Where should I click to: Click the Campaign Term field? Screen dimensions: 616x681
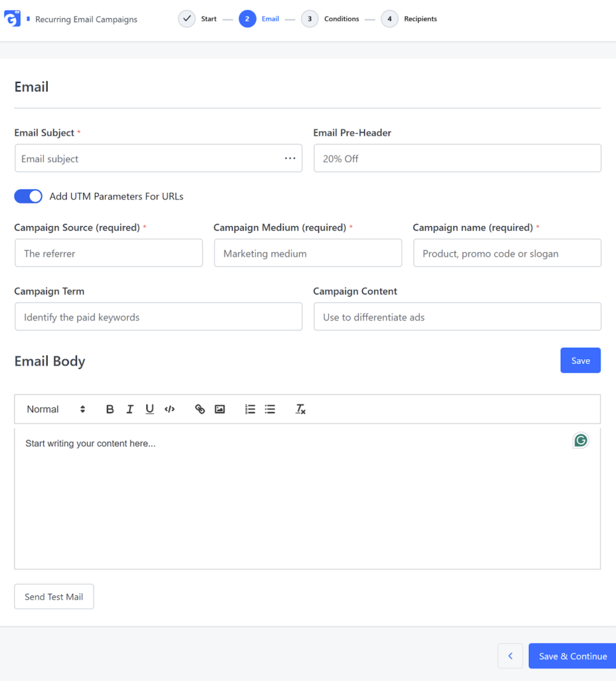(x=158, y=317)
